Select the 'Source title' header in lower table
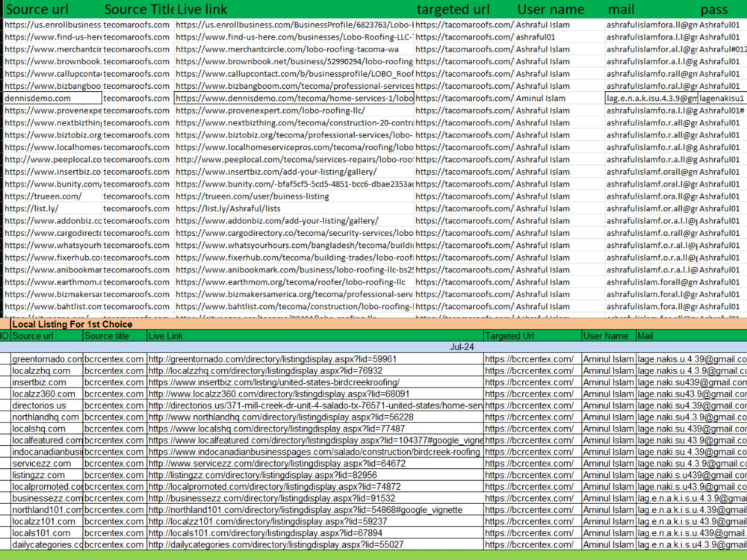Viewport: 747px width, 560px height. pos(107,336)
